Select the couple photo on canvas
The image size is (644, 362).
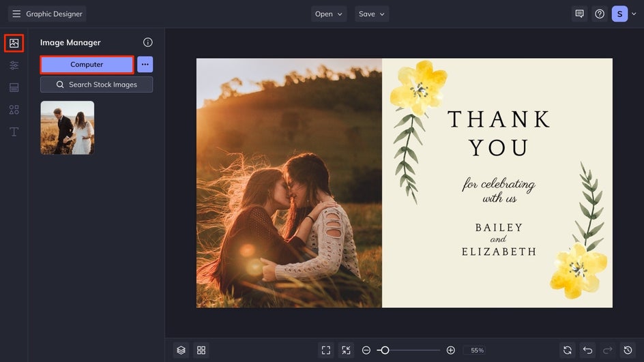point(289,183)
